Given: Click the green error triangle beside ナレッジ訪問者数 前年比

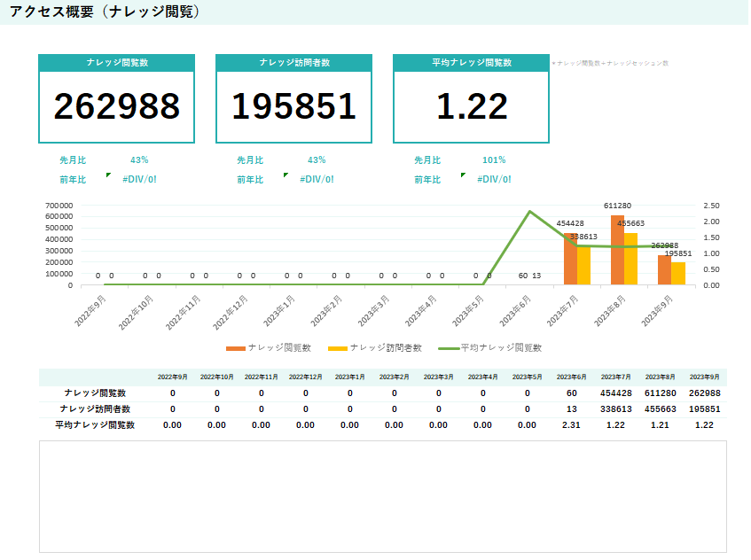Looking at the screenshot, I should 286,175.
